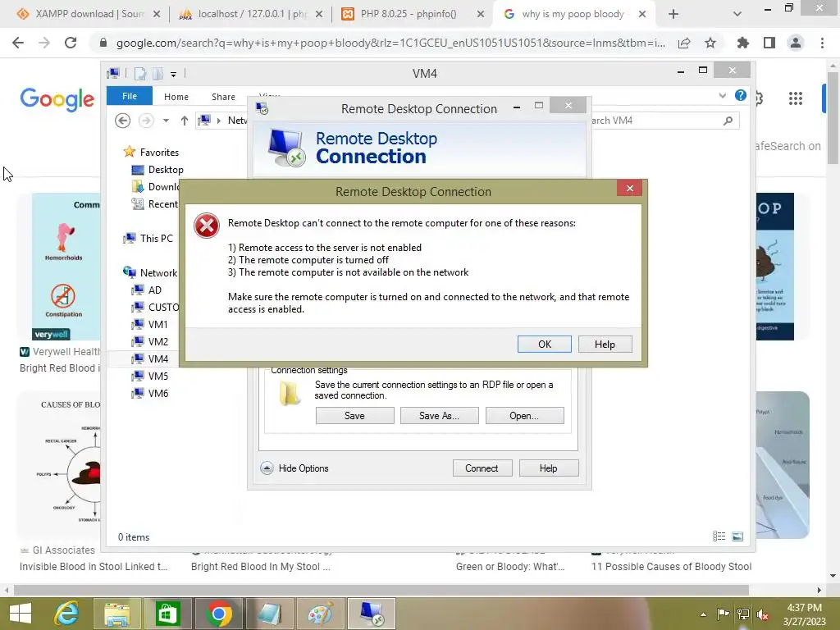Click the search magnifier in VM4 search box
Screen dimensions: 840x630
[728, 121]
